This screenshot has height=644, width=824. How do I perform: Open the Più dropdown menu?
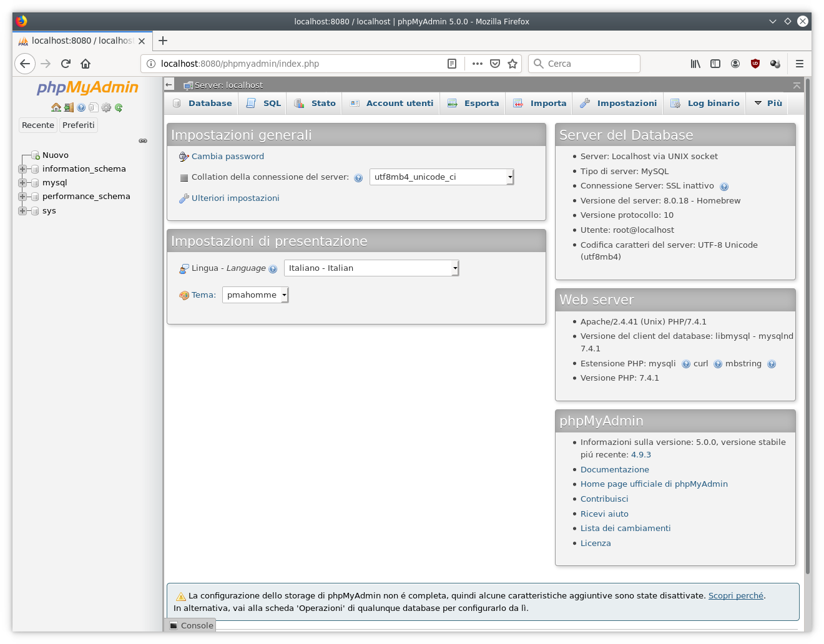(x=768, y=104)
